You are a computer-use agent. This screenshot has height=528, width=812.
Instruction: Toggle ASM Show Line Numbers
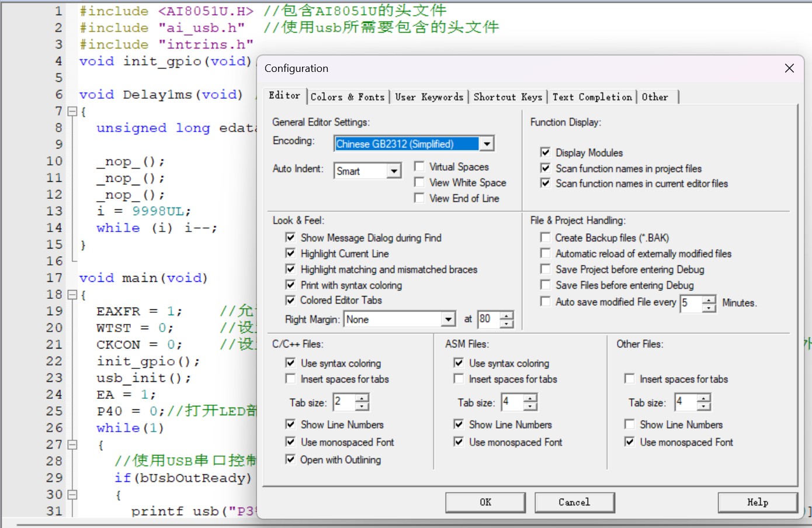click(x=459, y=425)
